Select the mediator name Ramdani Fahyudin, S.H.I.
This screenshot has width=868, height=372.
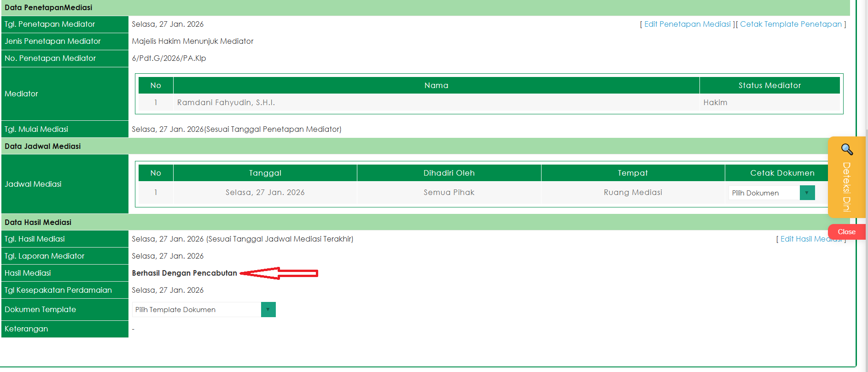coord(226,102)
